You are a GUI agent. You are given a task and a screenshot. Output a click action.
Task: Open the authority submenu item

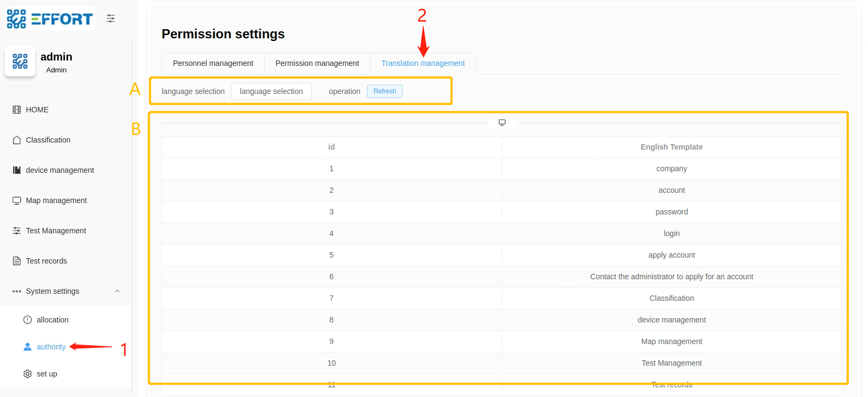point(51,347)
